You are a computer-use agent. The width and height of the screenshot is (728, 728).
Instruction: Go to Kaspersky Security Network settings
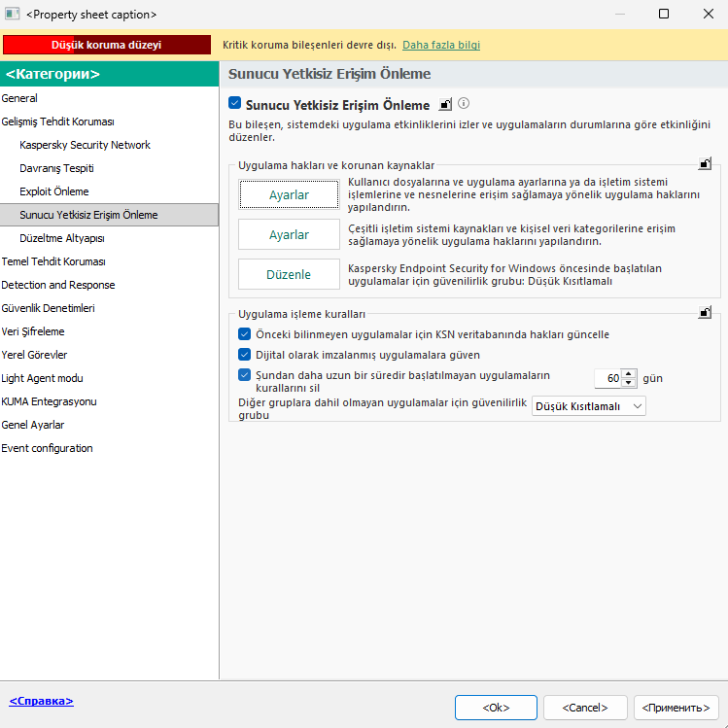[85, 145]
